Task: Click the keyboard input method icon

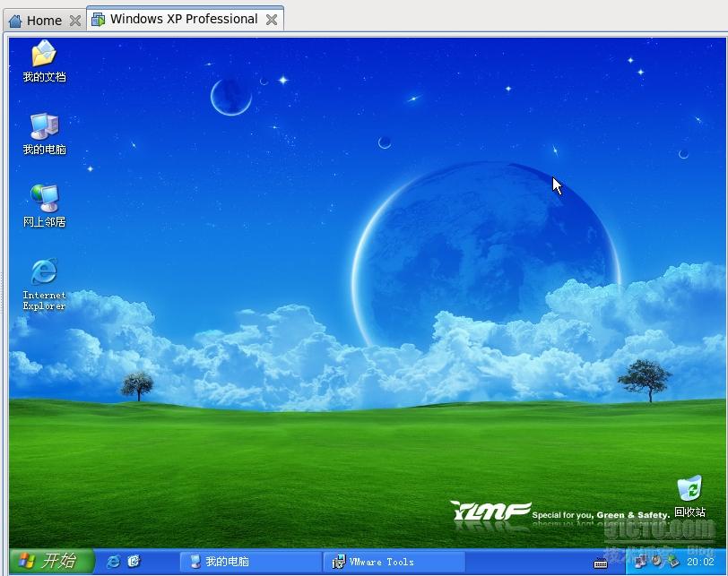Action: click(x=601, y=563)
